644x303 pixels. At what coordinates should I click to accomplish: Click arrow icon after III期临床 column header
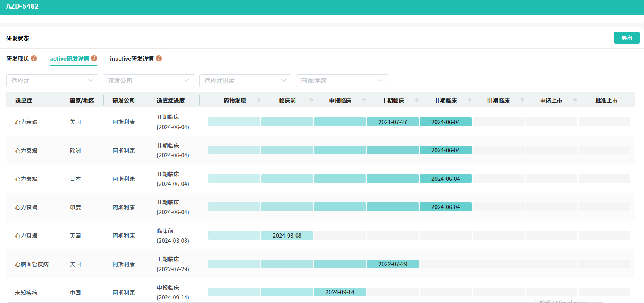[x=522, y=100]
